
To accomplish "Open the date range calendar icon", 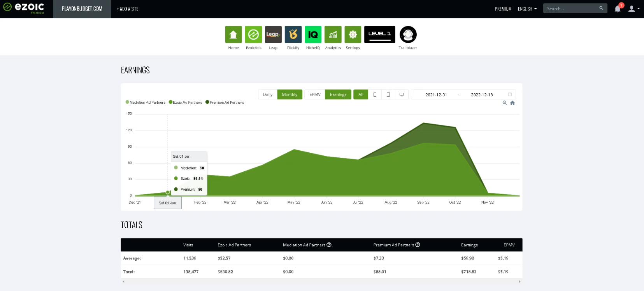I will (510, 94).
